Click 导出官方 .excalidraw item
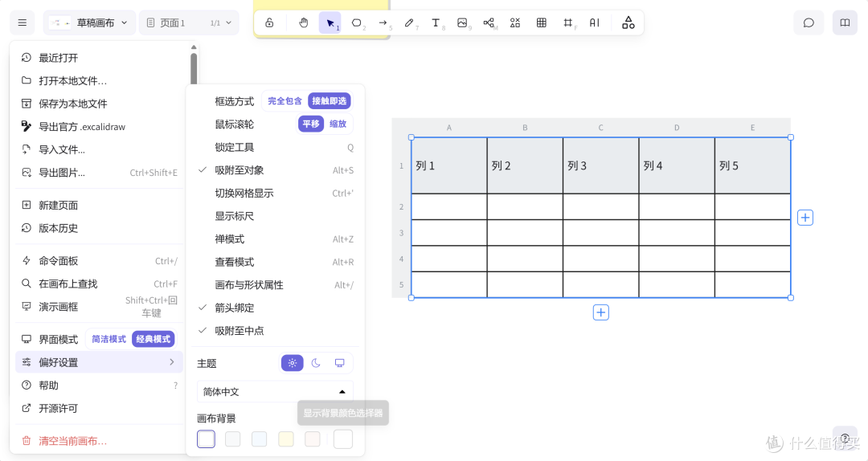868x461 pixels. [99, 127]
